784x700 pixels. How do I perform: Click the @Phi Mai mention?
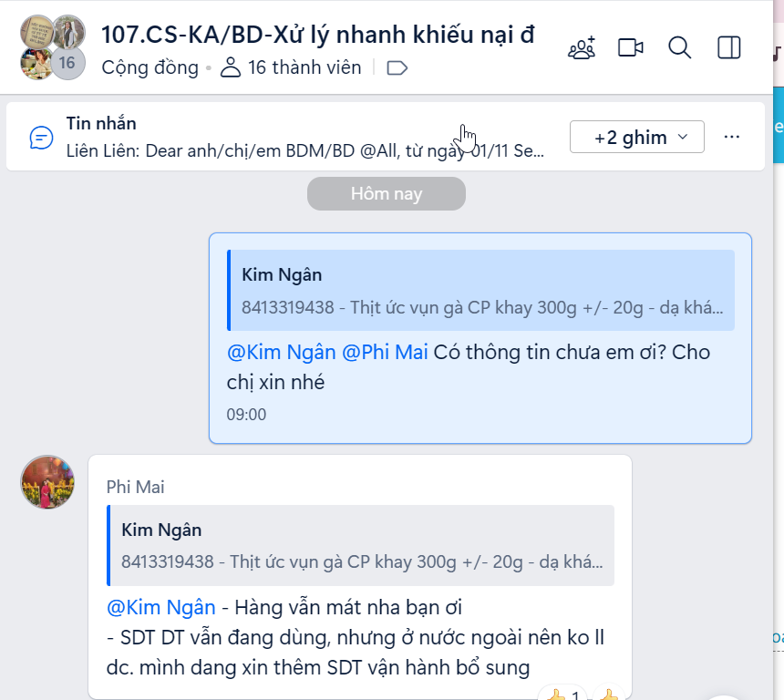point(385,353)
